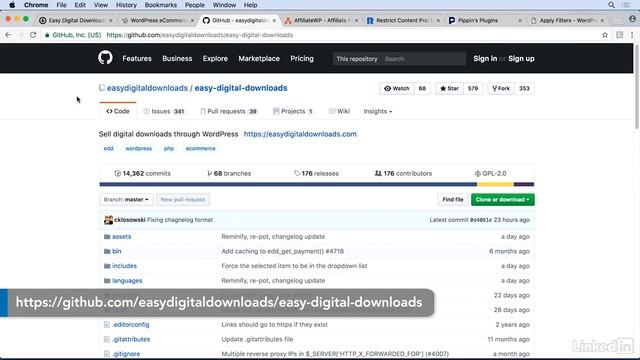Click the Find file button
The width and height of the screenshot is (640, 360).
[x=453, y=200]
